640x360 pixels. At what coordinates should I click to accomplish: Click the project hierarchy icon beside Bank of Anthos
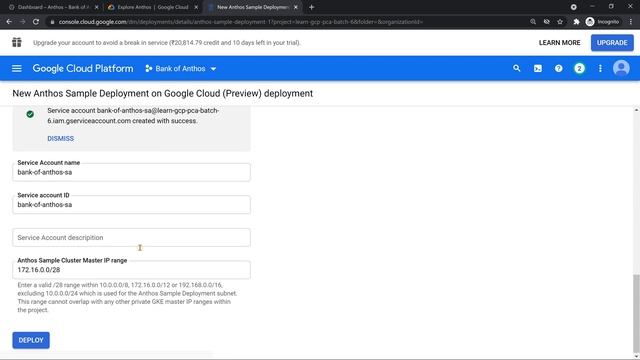(x=149, y=69)
